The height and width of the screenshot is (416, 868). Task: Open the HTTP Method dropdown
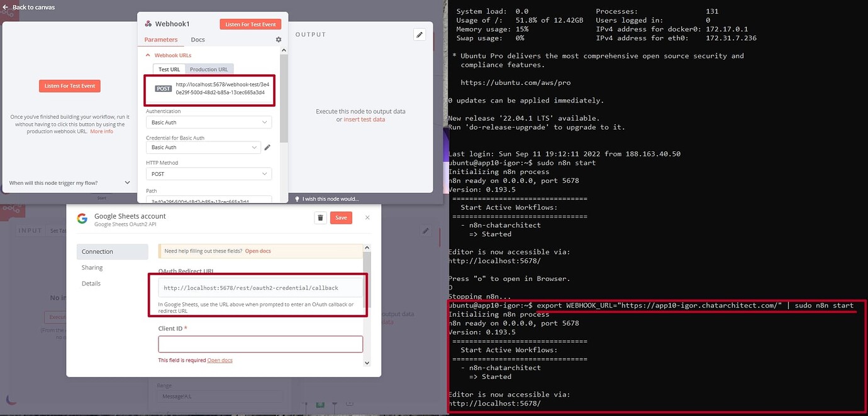(208, 173)
